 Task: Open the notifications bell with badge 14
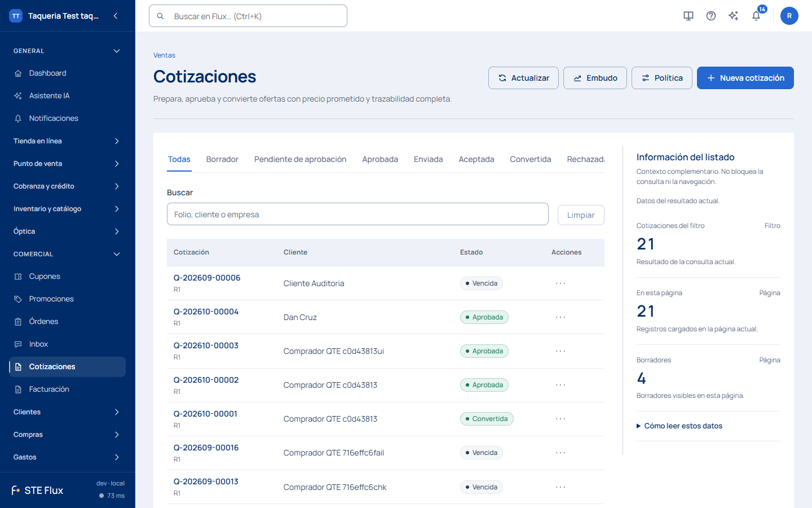pos(756,16)
